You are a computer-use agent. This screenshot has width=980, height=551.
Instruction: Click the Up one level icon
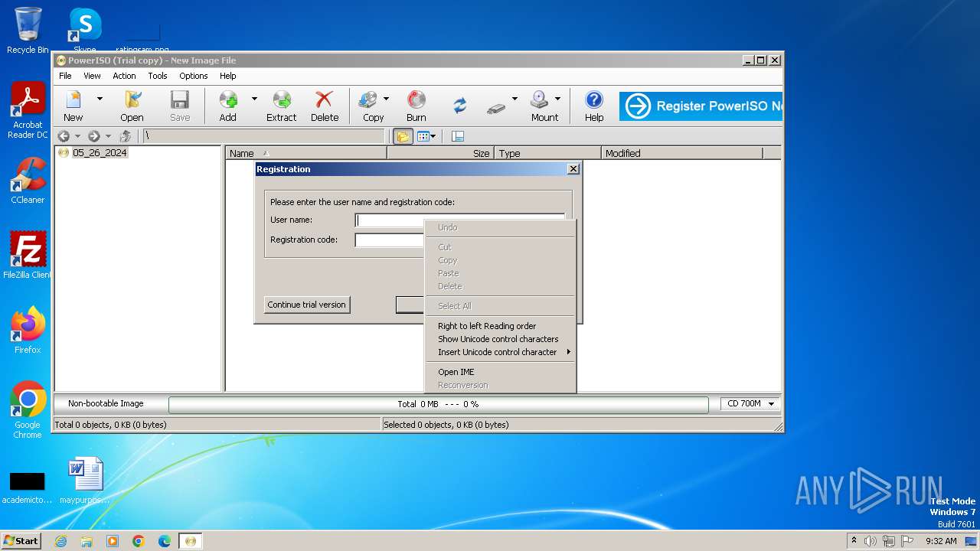tap(126, 136)
